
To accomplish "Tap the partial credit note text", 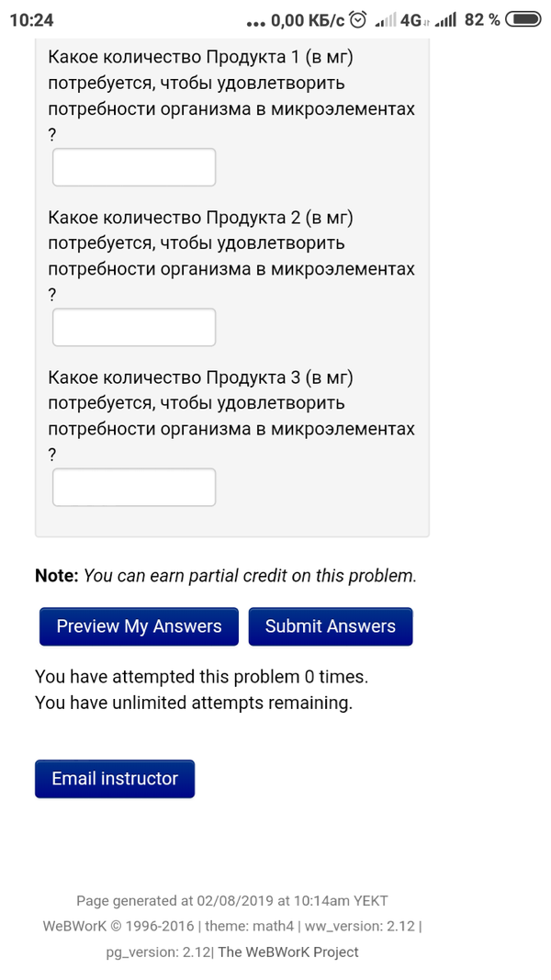I will [226, 576].
